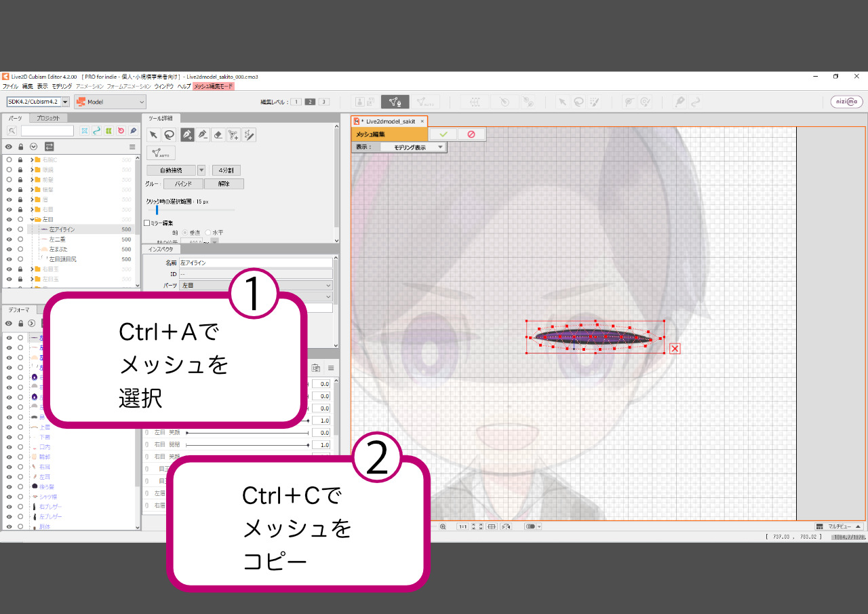
Task: Toggle visibility of 左二重 part
Action: coord(9,239)
